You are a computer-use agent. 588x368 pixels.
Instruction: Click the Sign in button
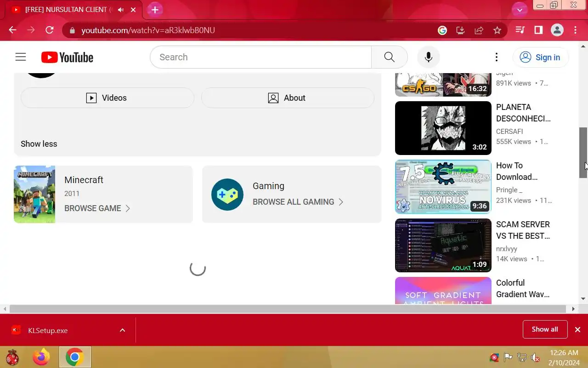541,57
